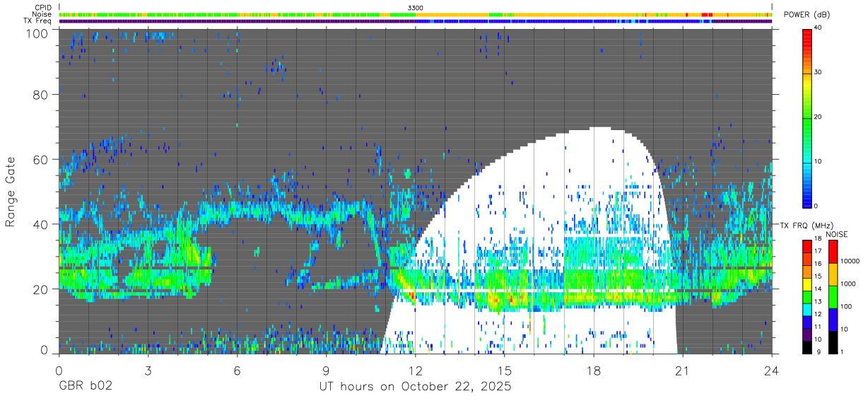Viewport: 868px width, 401px height.
Task: Click the 0 label on POWER color bar
Action: pos(816,206)
